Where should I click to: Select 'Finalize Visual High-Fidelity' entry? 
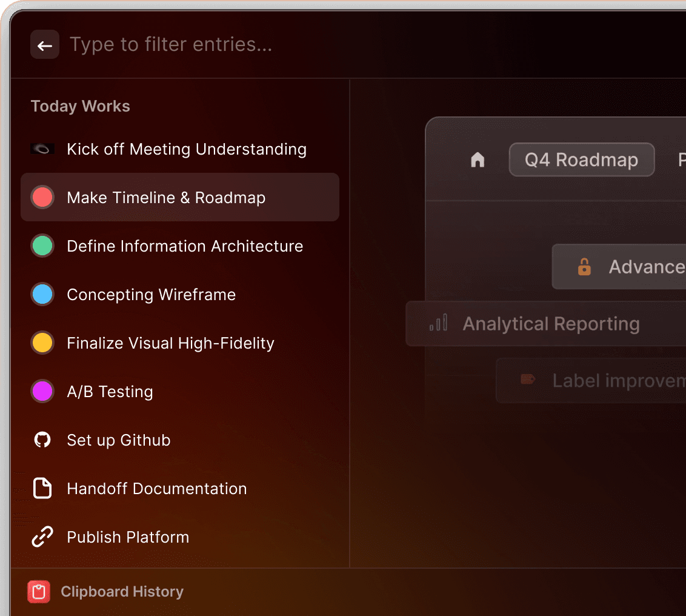click(x=180, y=343)
